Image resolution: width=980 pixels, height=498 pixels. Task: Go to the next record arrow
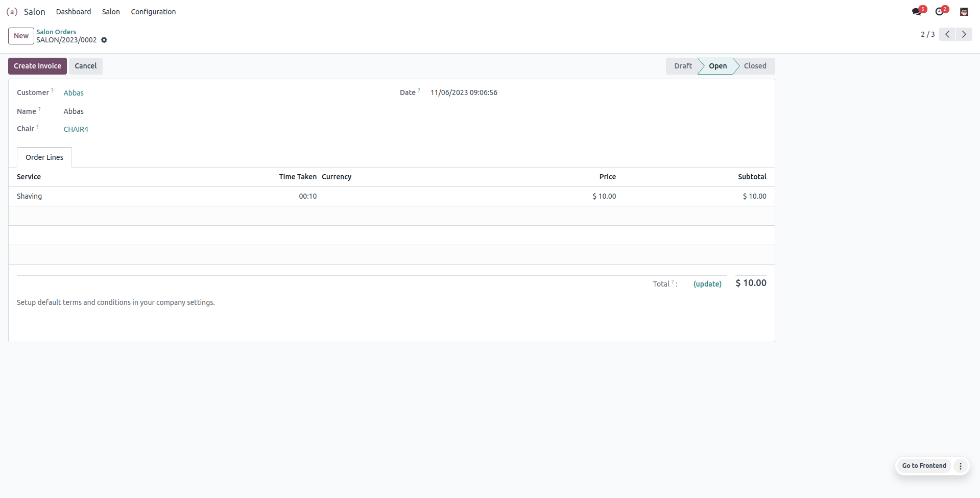[x=964, y=34]
